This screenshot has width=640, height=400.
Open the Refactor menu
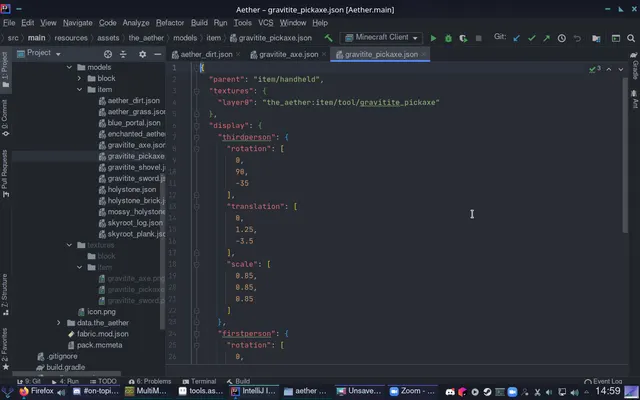[x=170, y=23]
